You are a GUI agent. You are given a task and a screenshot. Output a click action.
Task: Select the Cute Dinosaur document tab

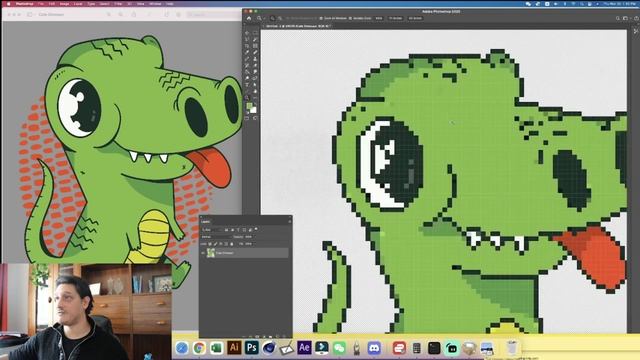[297, 26]
